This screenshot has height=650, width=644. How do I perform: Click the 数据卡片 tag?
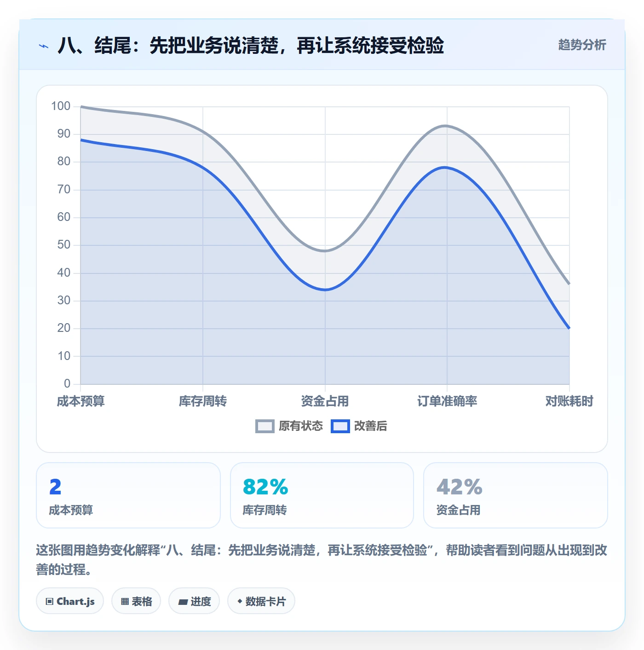pos(261,601)
